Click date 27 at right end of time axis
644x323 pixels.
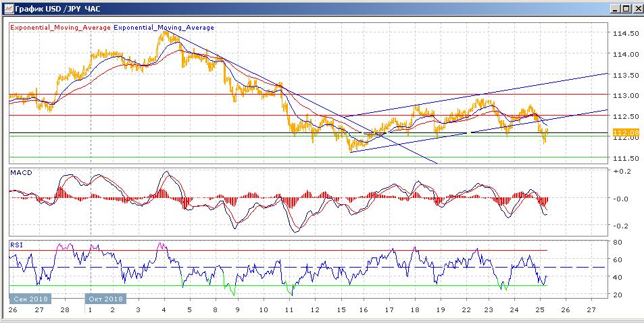[x=591, y=309]
